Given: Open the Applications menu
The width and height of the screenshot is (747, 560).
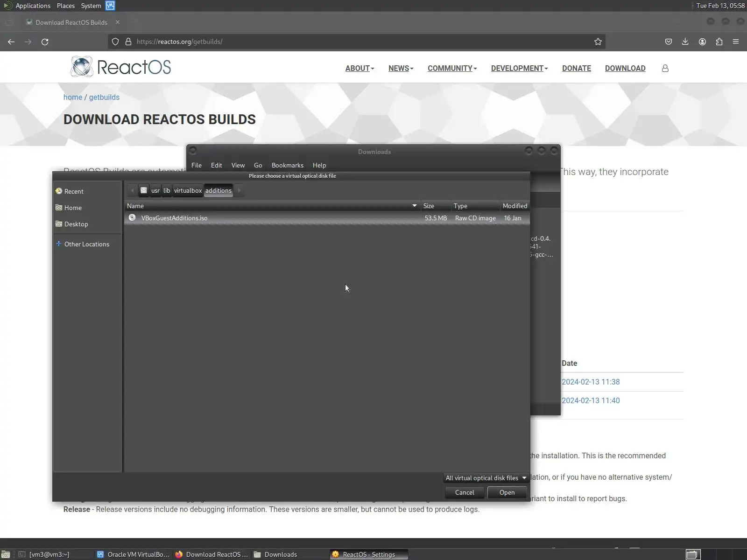Looking at the screenshot, I should [33, 6].
